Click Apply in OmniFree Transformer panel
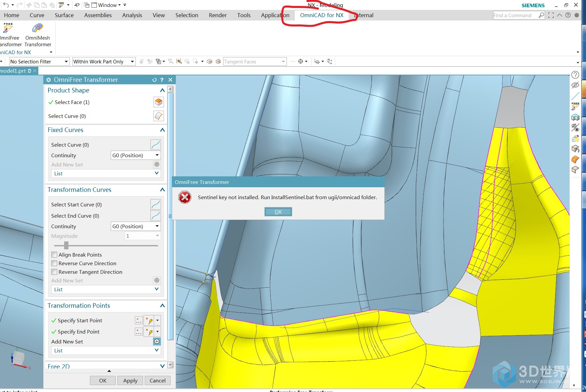The height and width of the screenshot is (392, 586). coord(130,380)
